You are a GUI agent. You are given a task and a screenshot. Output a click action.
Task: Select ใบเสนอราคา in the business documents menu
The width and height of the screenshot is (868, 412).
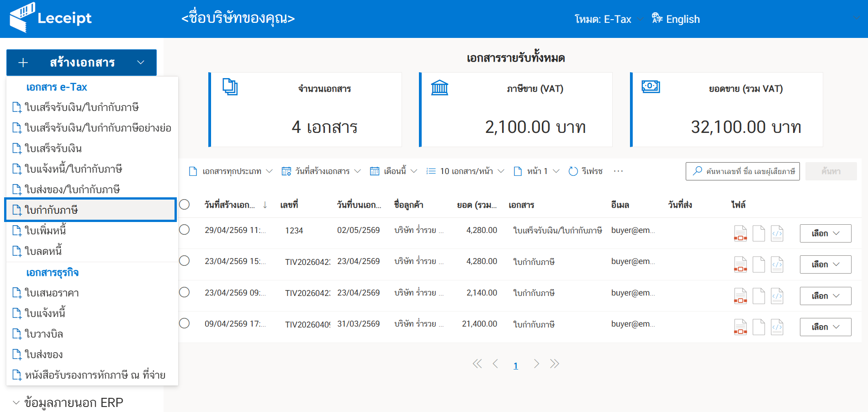pyautogui.click(x=52, y=293)
